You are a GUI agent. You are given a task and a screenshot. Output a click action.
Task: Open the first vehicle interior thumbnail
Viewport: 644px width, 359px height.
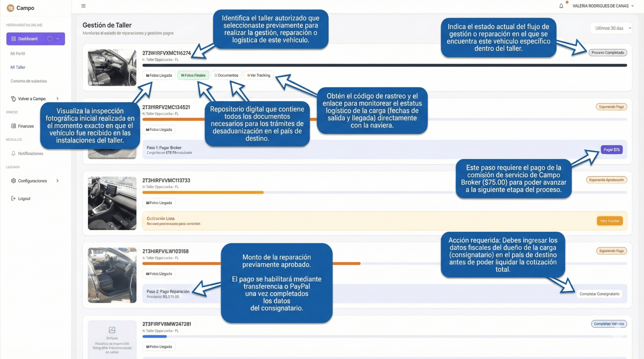click(112, 67)
